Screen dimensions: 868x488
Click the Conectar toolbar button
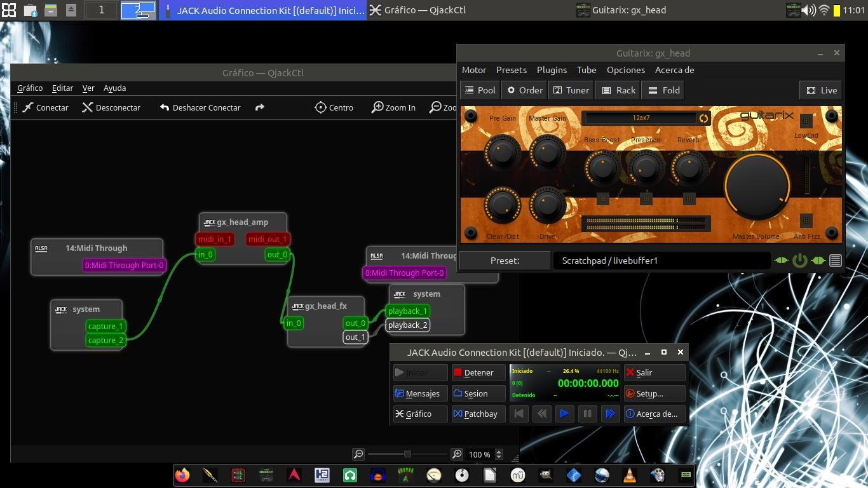[x=46, y=107]
